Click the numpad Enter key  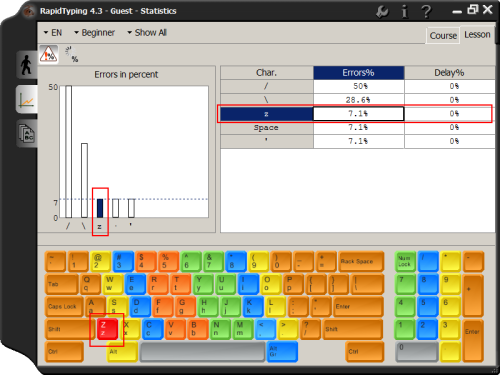click(x=473, y=340)
